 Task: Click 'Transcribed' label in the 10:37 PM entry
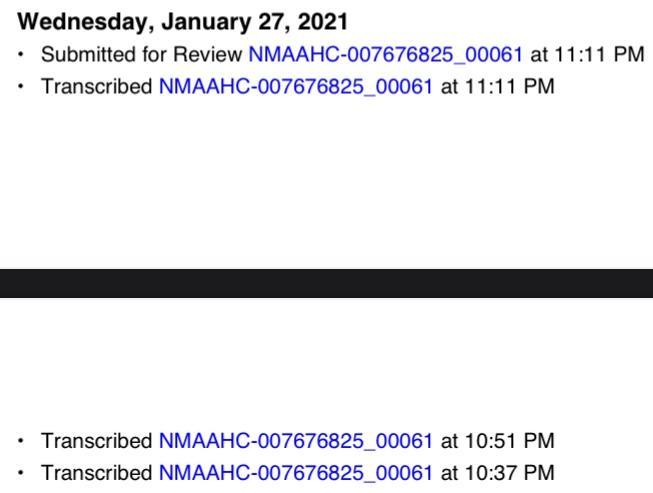click(x=96, y=472)
